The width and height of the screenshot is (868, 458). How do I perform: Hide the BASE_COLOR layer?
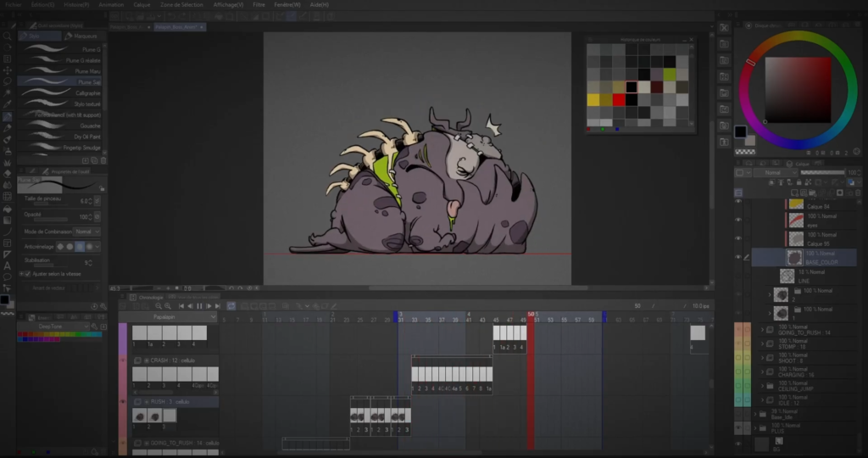coord(738,257)
